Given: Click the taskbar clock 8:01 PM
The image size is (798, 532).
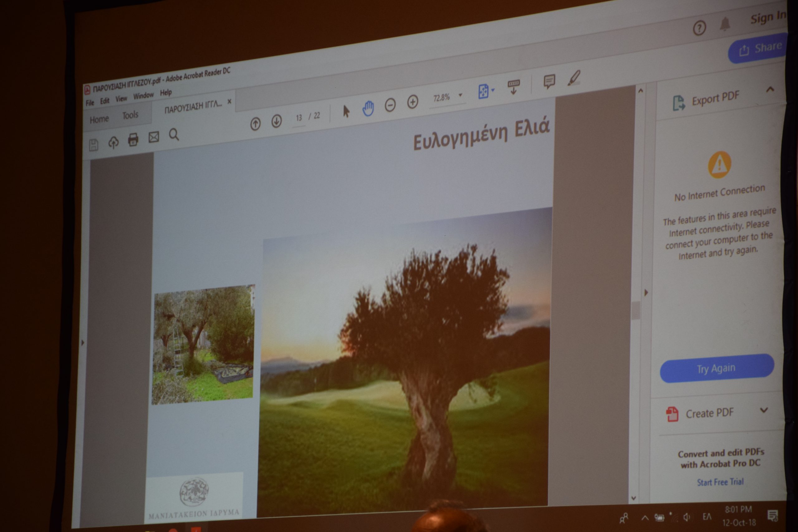Looking at the screenshot, I should [x=738, y=510].
